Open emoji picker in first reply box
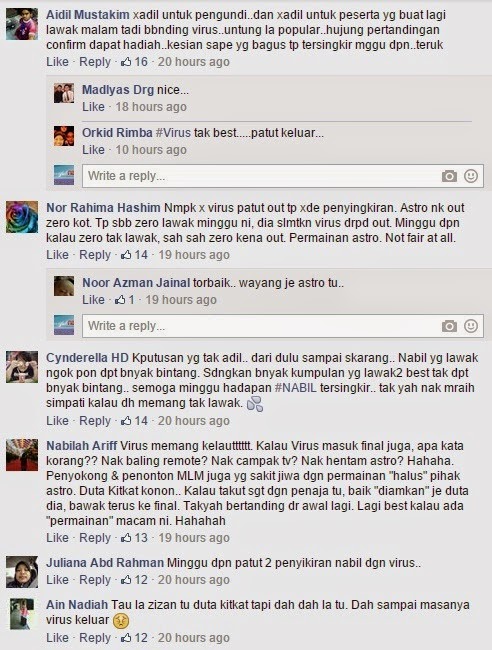 [470, 176]
